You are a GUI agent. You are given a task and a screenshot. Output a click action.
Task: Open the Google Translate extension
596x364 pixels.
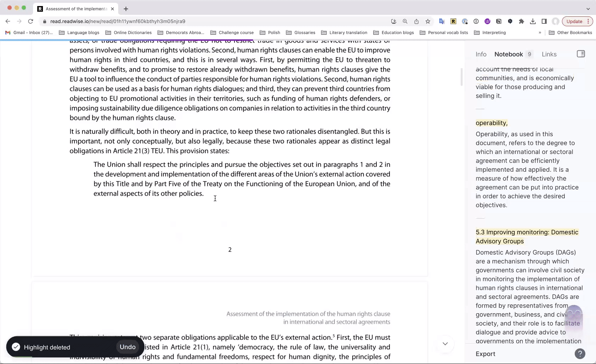coord(442,21)
